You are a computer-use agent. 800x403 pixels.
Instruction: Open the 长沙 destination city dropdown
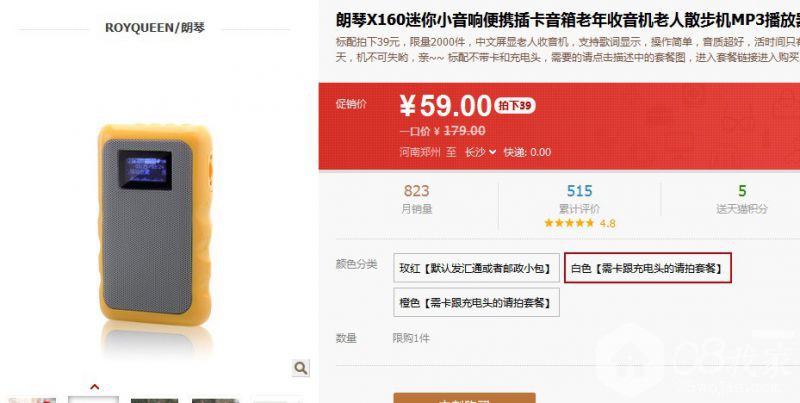coord(480,152)
